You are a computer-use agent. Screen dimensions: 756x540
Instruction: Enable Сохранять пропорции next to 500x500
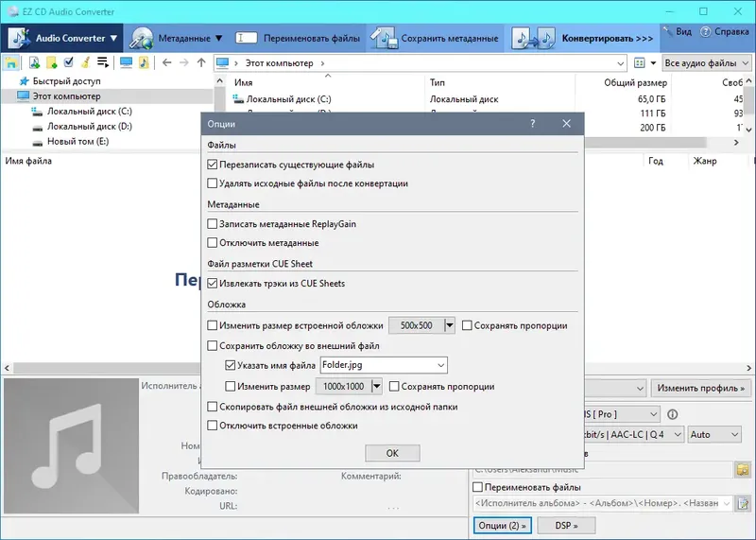click(467, 325)
